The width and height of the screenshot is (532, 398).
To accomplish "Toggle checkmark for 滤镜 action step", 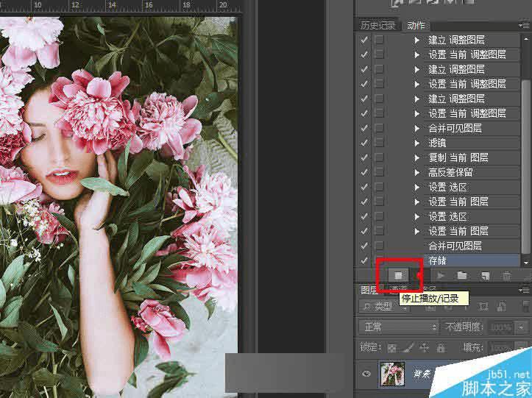I will tap(364, 143).
